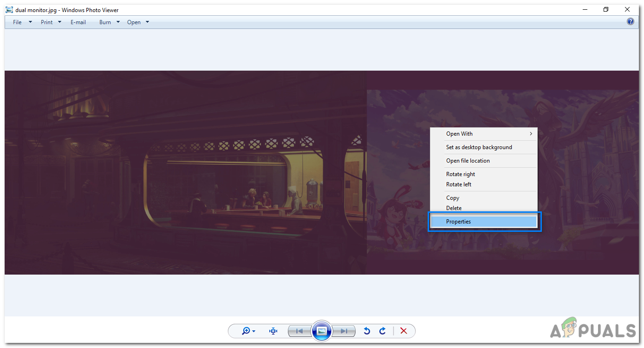Open Help via the question mark icon
The width and height of the screenshot is (644, 348).
630,21
